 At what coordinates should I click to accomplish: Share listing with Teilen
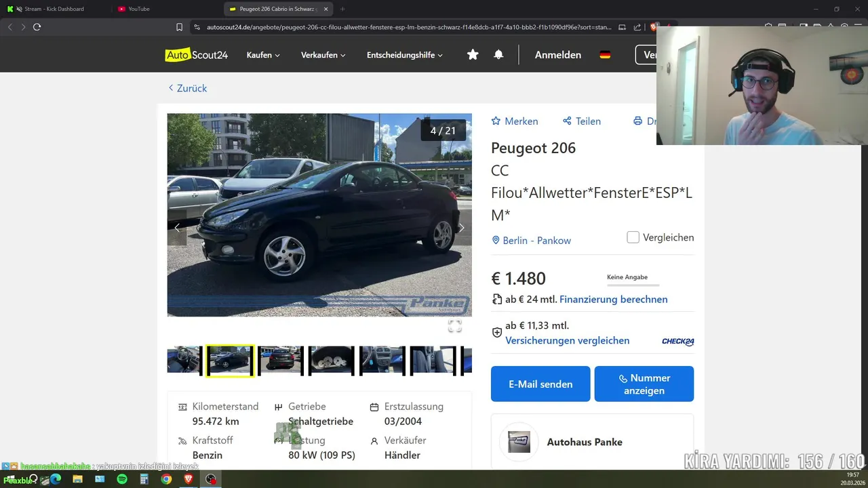(582, 121)
